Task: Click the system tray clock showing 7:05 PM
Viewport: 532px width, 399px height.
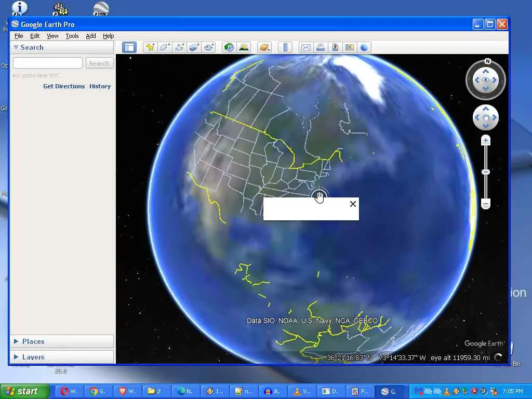Action: pyautogui.click(x=513, y=391)
